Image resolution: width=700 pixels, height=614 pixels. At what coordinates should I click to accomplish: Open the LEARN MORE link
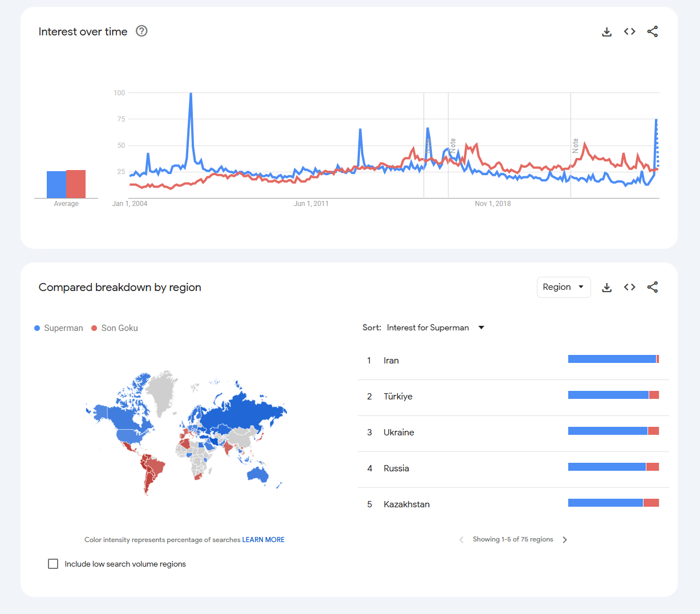[x=263, y=540]
